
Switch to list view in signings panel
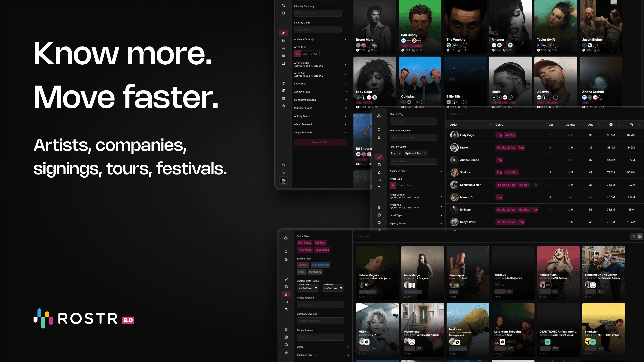point(633,236)
